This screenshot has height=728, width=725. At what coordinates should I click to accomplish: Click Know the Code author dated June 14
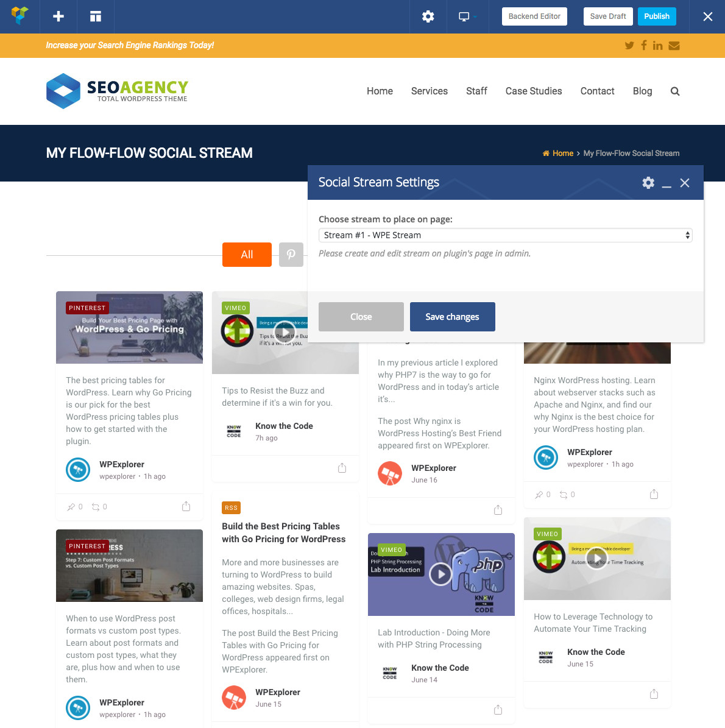[x=440, y=668]
